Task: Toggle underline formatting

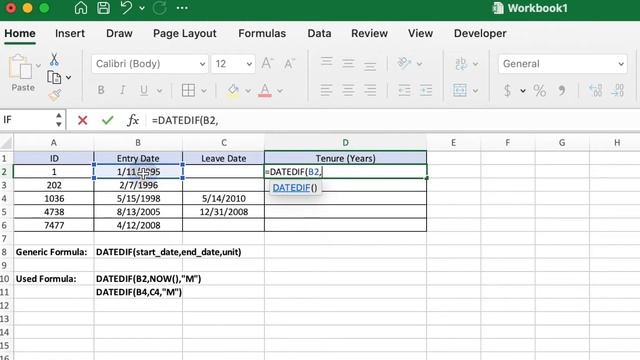Action: (x=144, y=90)
